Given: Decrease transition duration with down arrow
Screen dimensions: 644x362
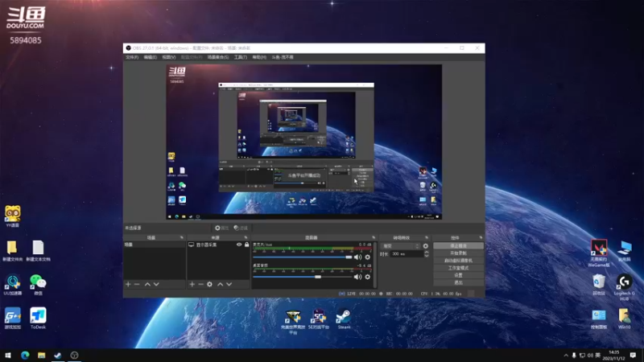Looking at the screenshot, I should (427, 256).
